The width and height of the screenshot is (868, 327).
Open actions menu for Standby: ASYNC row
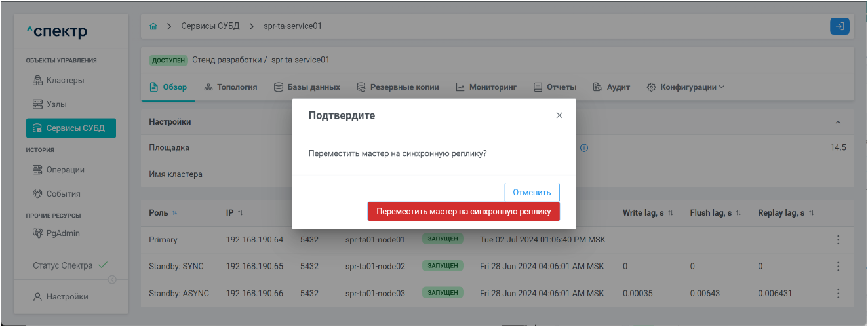(x=838, y=293)
